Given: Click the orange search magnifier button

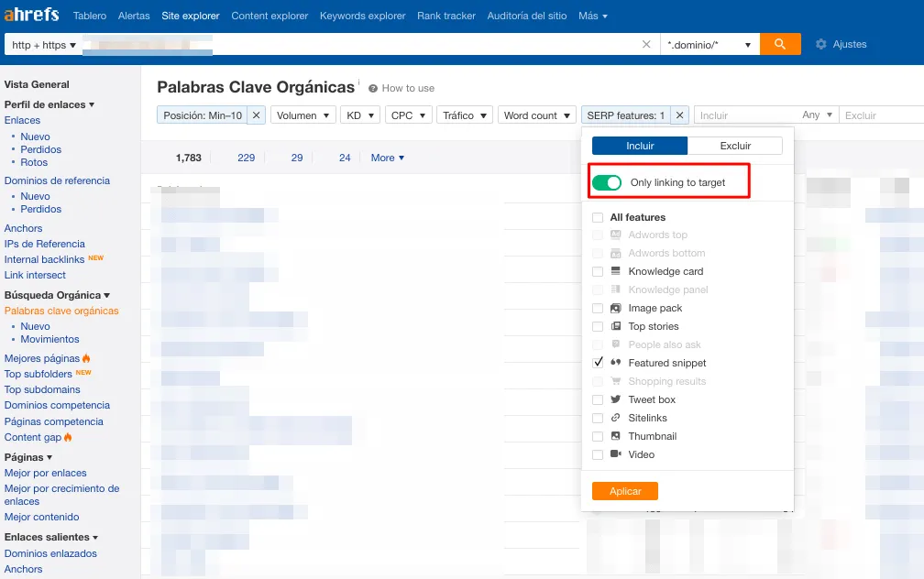Looking at the screenshot, I should 779,44.
